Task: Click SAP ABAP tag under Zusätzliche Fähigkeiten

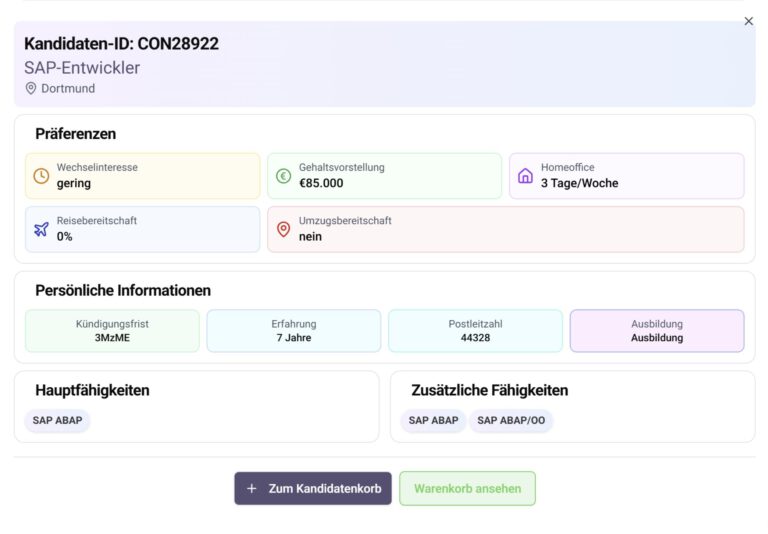Action: click(433, 421)
